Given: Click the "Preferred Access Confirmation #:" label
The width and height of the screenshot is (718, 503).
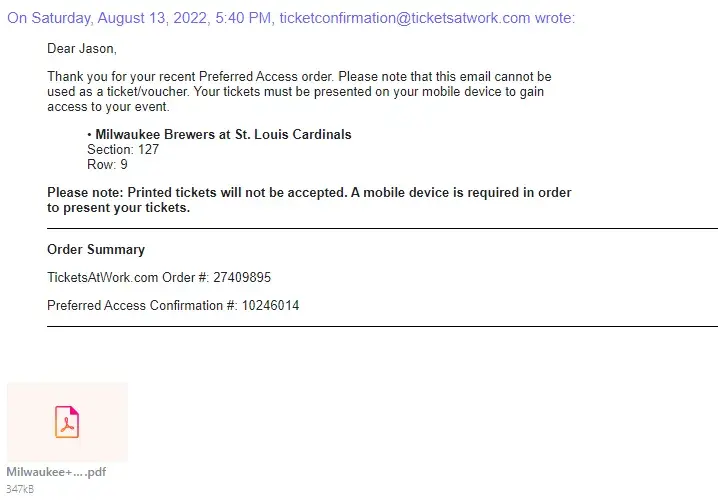Looking at the screenshot, I should (x=142, y=305).
